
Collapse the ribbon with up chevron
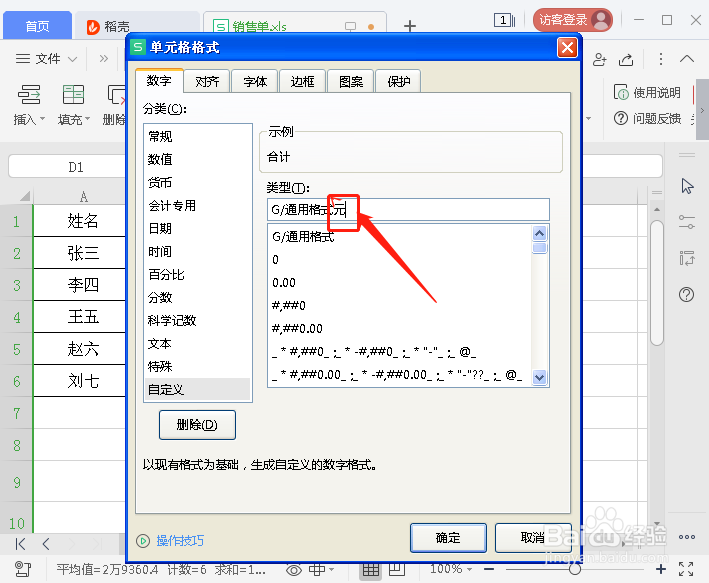coord(687,59)
